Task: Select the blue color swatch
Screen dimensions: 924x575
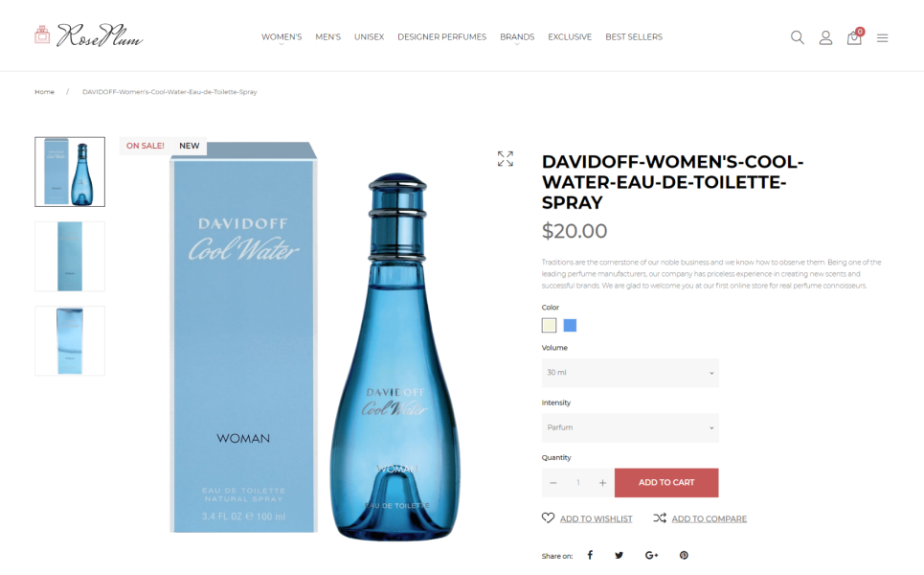Action: [x=570, y=325]
